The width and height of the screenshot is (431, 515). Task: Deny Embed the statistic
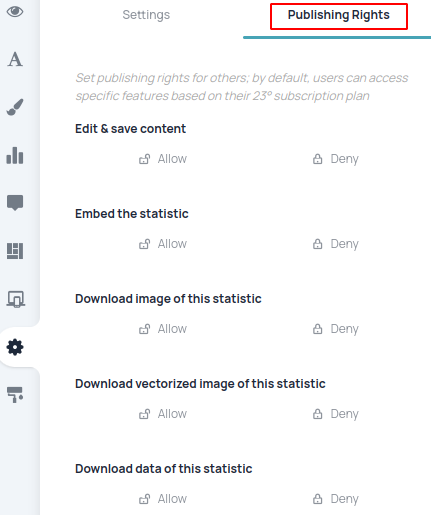(x=336, y=244)
